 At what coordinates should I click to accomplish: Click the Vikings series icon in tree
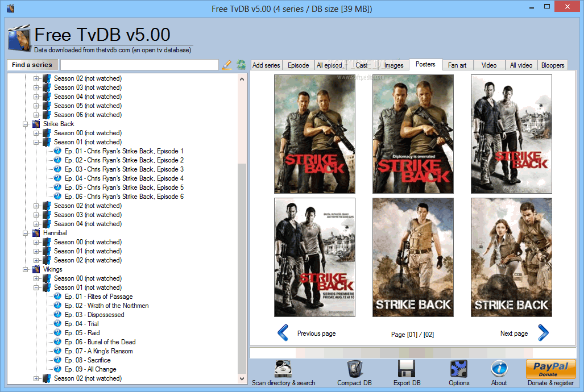(36, 269)
